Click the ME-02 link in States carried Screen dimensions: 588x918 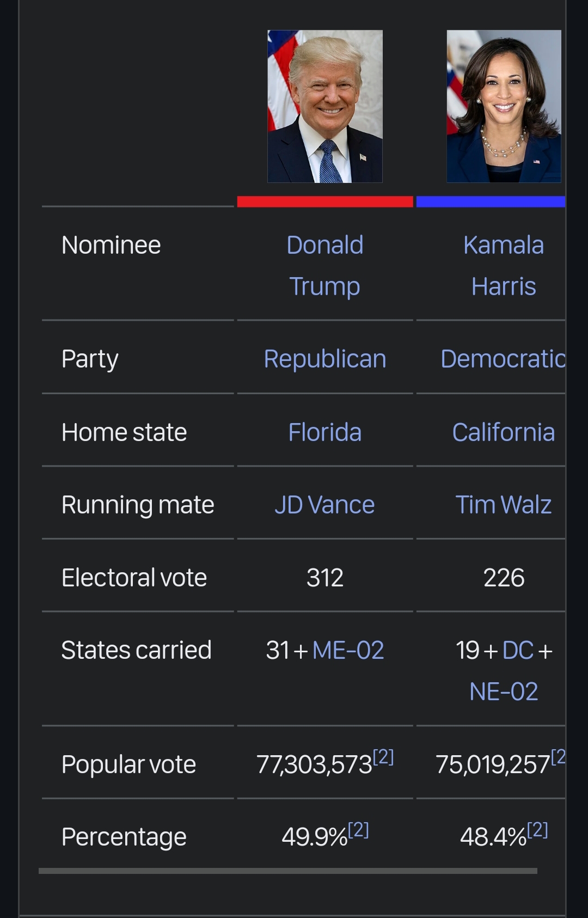pyautogui.click(x=348, y=650)
